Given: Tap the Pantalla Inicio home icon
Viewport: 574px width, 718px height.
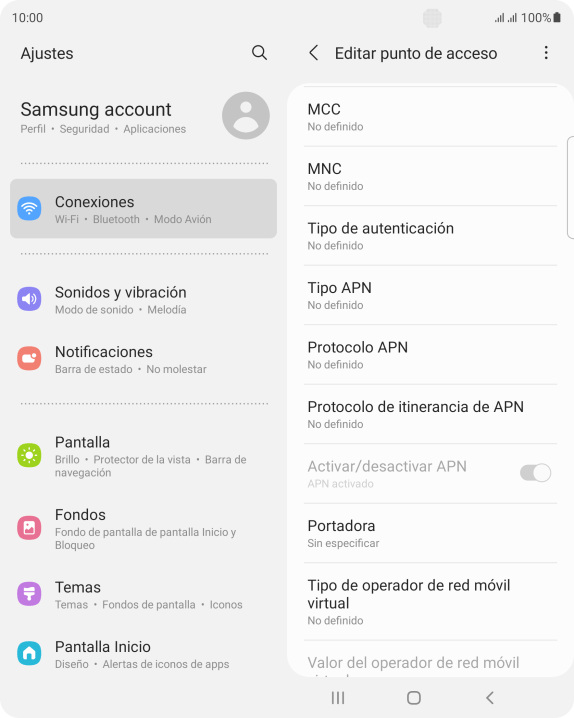Looking at the screenshot, I should coord(29,653).
